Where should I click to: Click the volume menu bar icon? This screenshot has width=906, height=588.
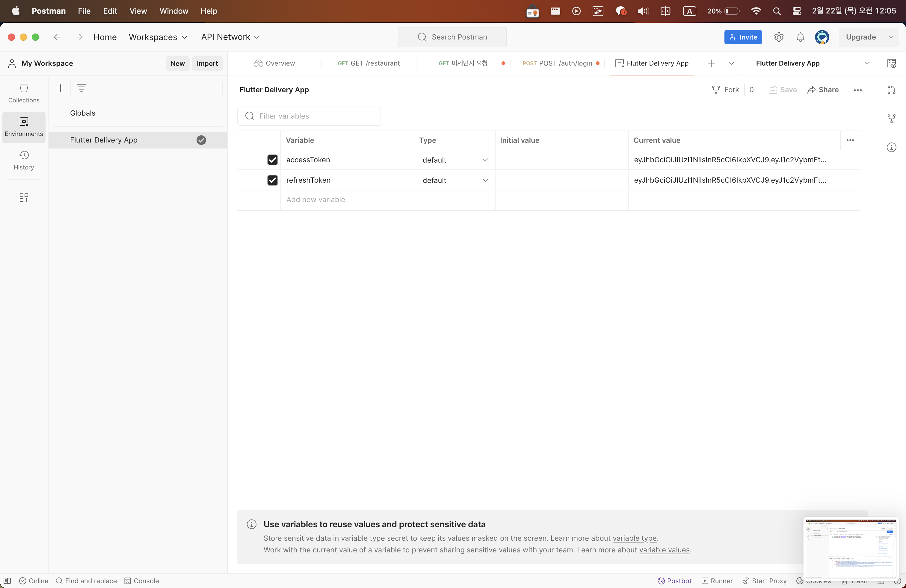pos(643,11)
